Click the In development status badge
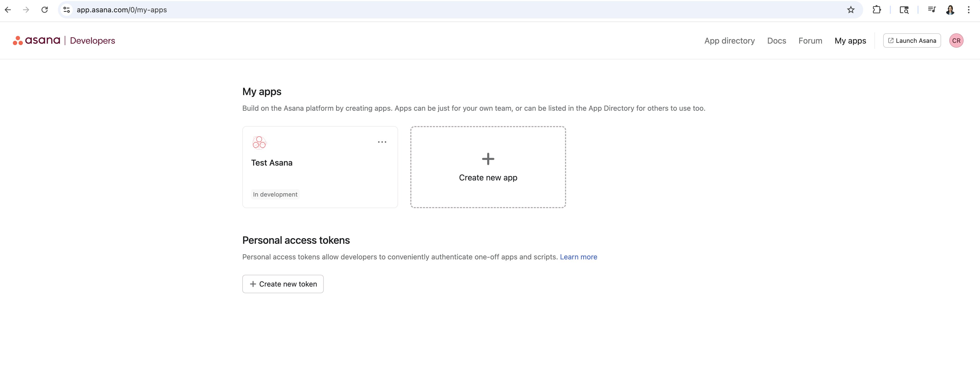This screenshot has width=980, height=386. (x=275, y=194)
